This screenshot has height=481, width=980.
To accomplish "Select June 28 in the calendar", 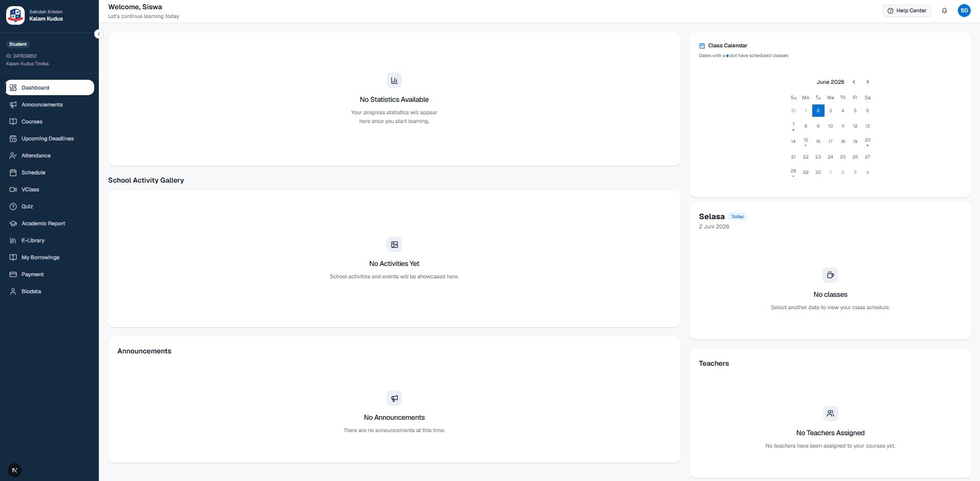I will point(794,172).
